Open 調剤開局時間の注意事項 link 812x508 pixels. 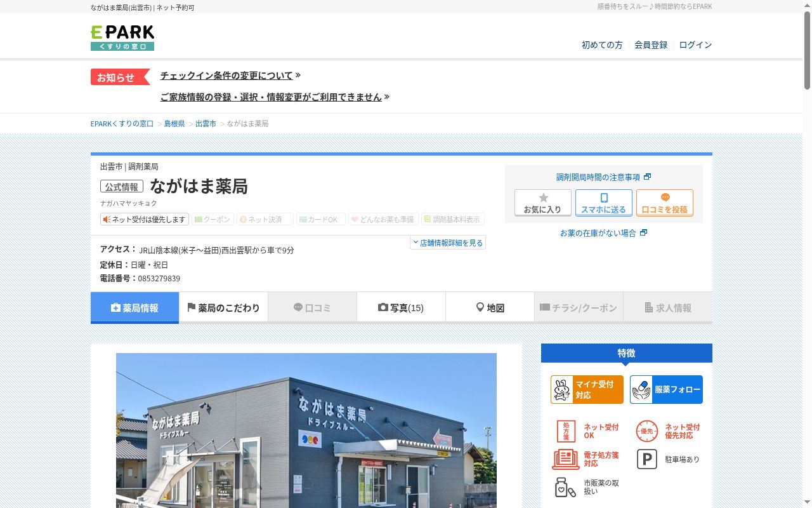[x=603, y=177]
